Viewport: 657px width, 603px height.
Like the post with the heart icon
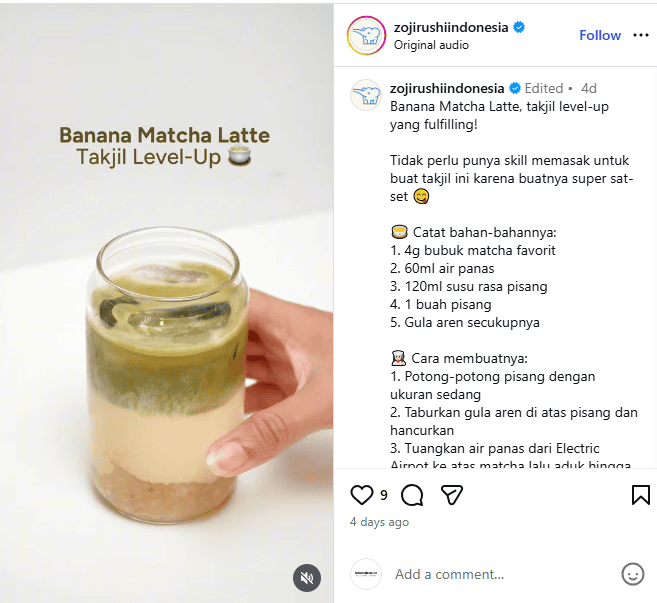pyautogui.click(x=361, y=495)
